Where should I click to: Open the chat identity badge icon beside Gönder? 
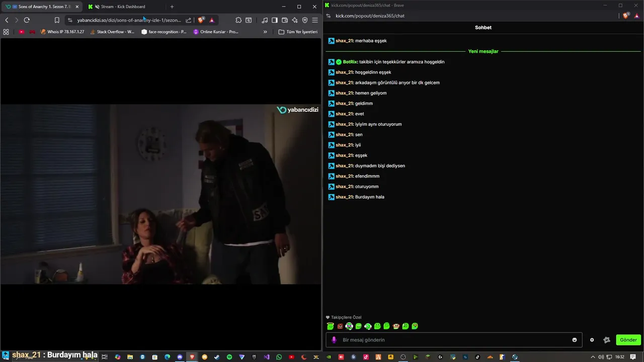point(607,340)
